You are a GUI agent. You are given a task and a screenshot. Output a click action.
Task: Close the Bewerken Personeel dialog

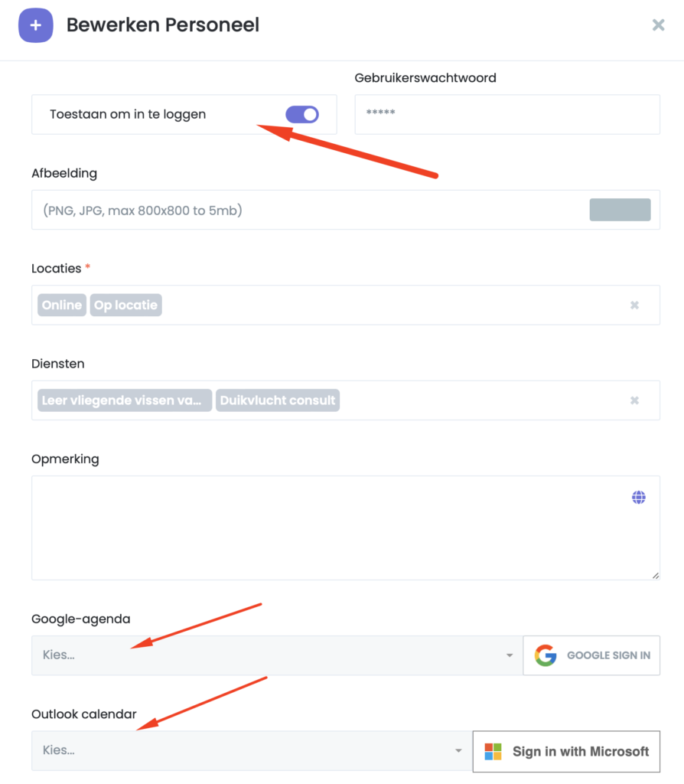pyautogui.click(x=658, y=25)
